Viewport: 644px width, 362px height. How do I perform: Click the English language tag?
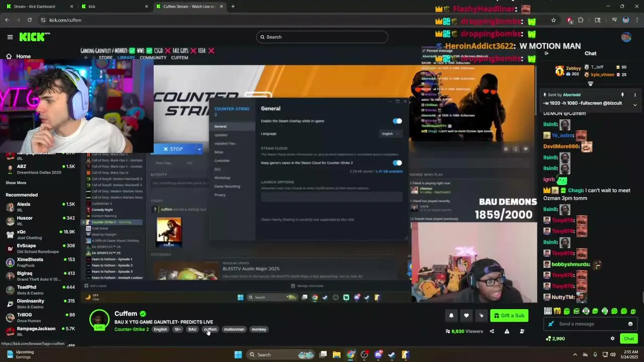click(x=160, y=329)
